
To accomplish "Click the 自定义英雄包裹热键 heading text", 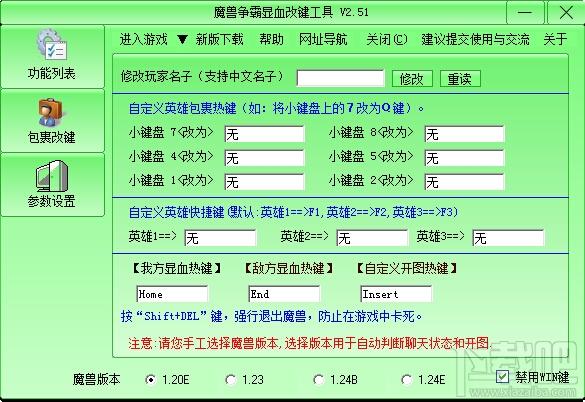I will tap(276, 108).
